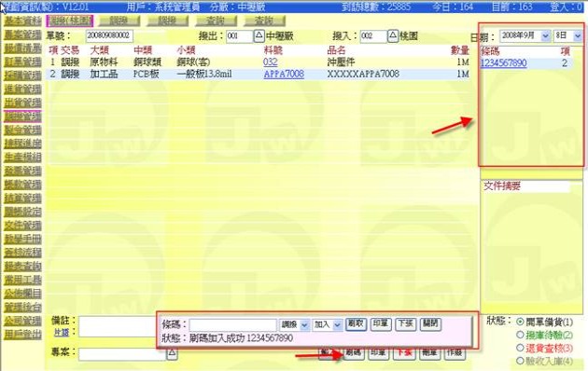Click the 刷取 button in barcode panel

(x=356, y=323)
